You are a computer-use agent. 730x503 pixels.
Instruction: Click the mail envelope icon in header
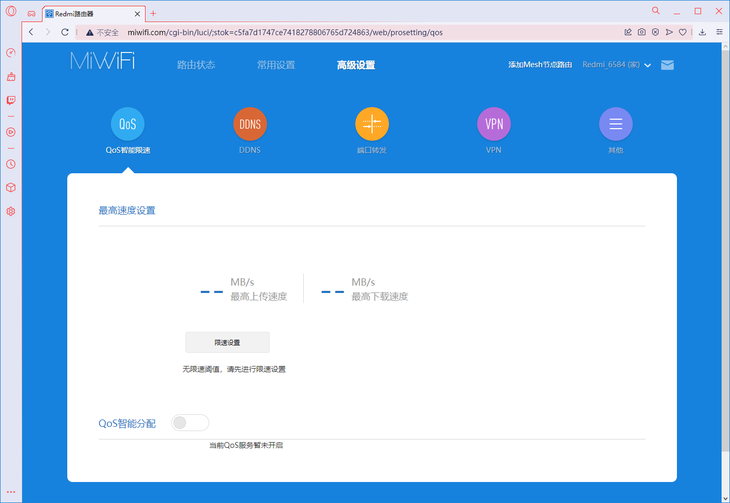pyautogui.click(x=667, y=65)
